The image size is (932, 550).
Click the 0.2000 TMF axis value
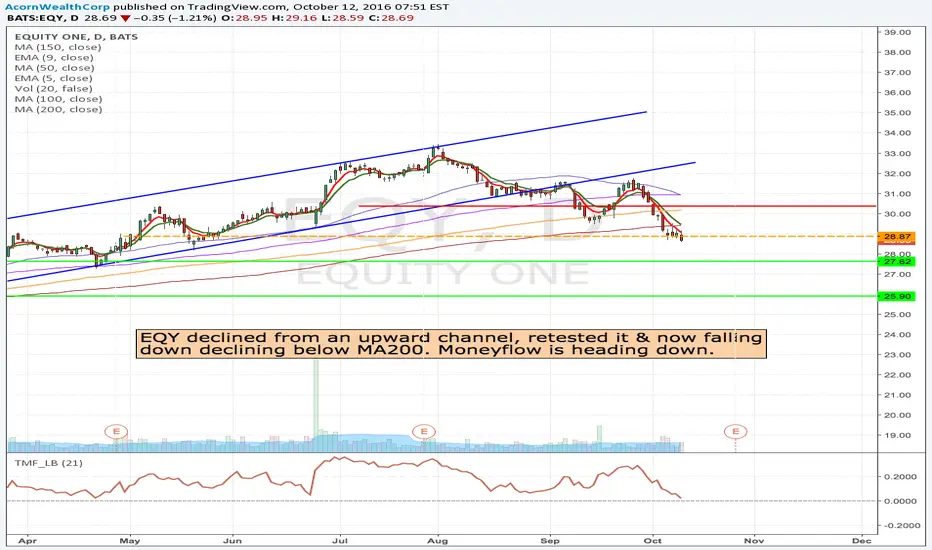point(900,477)
